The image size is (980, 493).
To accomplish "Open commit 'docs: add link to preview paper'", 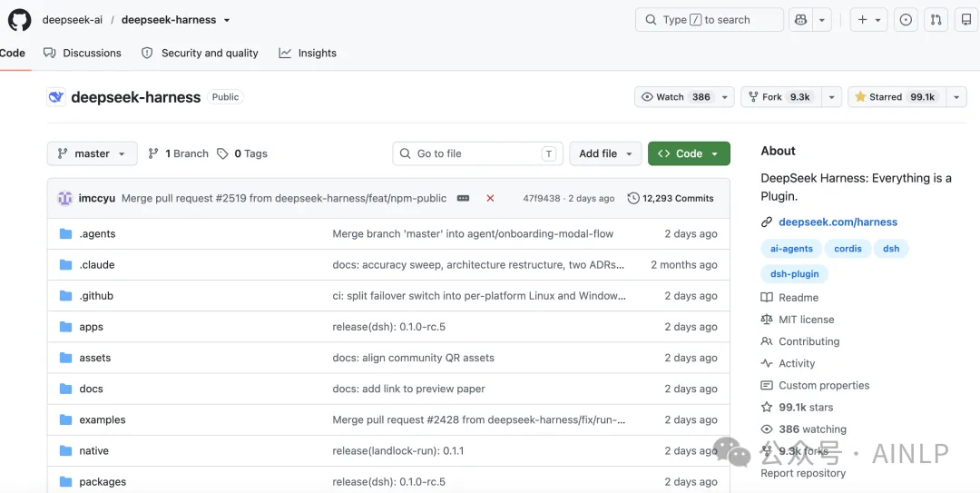I will click(x=408, y=389).
